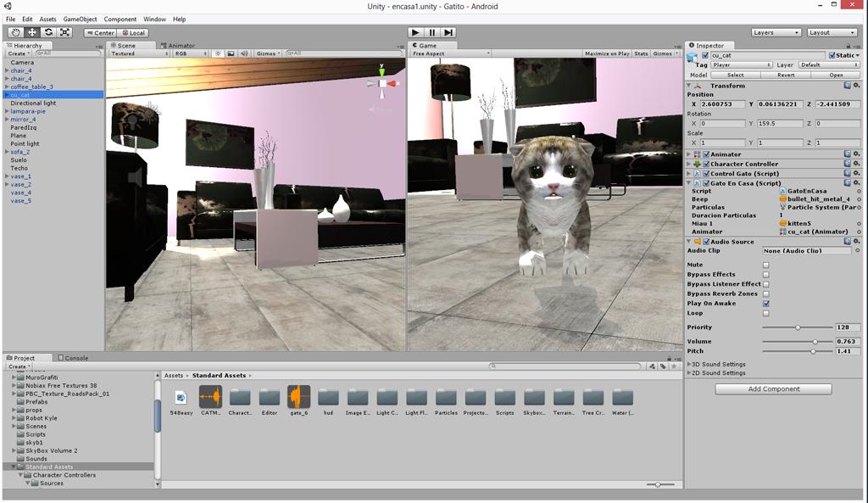Toggle scene lighting sun icon
Screen dimensions: 868x503
pos(218,53)
